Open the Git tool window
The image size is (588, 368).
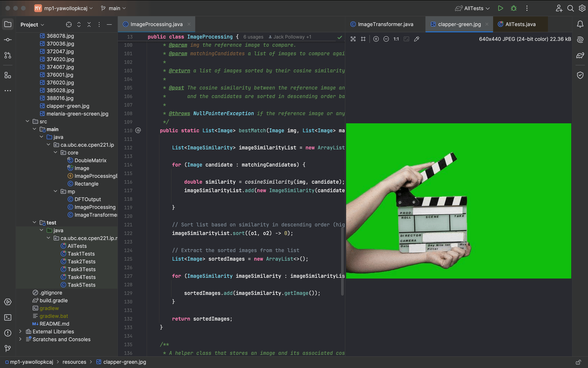(x=8, y=349)
